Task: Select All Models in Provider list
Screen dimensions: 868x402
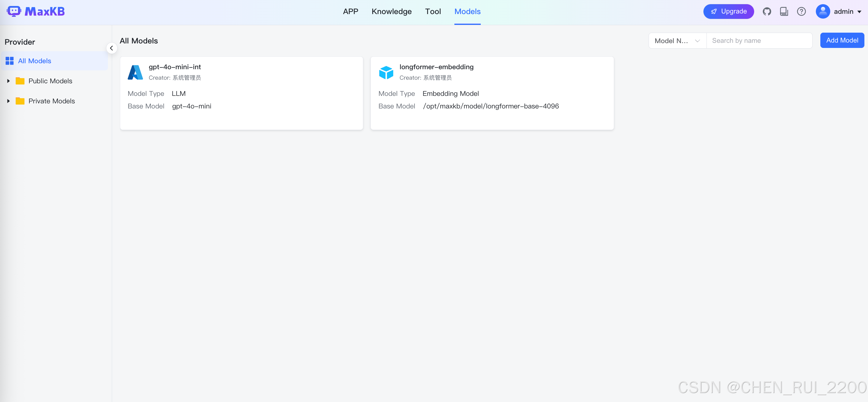Action: [x=54, y=61]
